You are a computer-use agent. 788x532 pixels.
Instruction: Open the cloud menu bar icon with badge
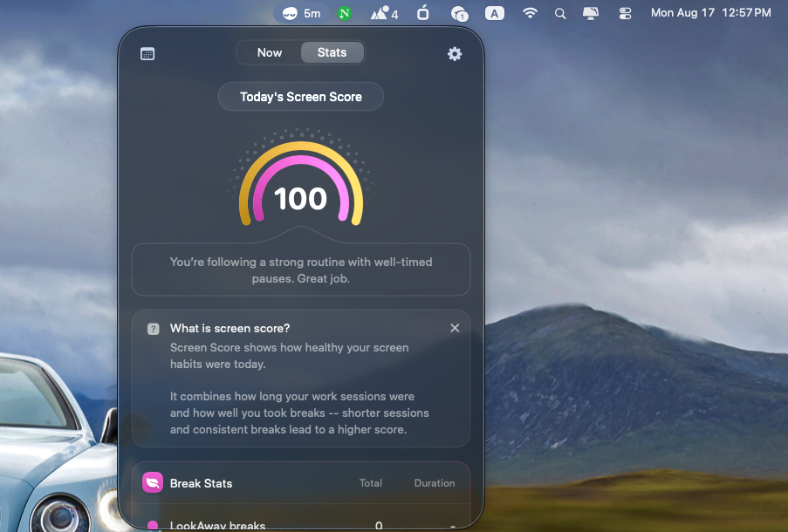(459, 14)
